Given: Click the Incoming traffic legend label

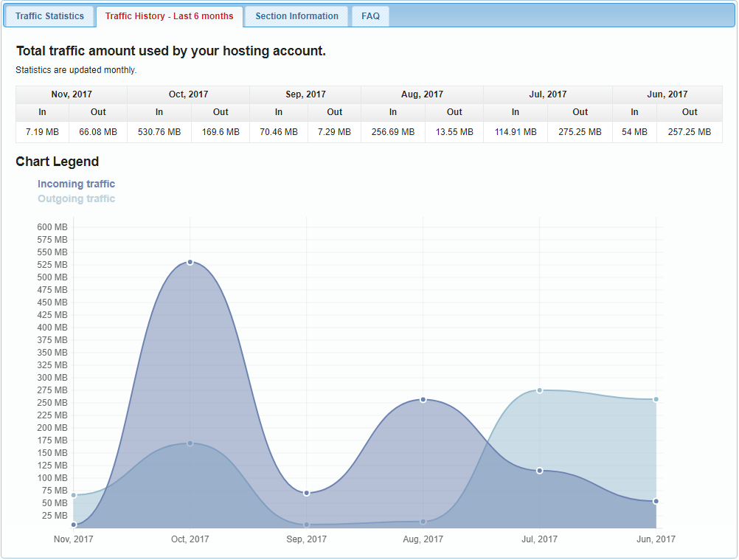Looking at the screenshot, I should [77, 184].
